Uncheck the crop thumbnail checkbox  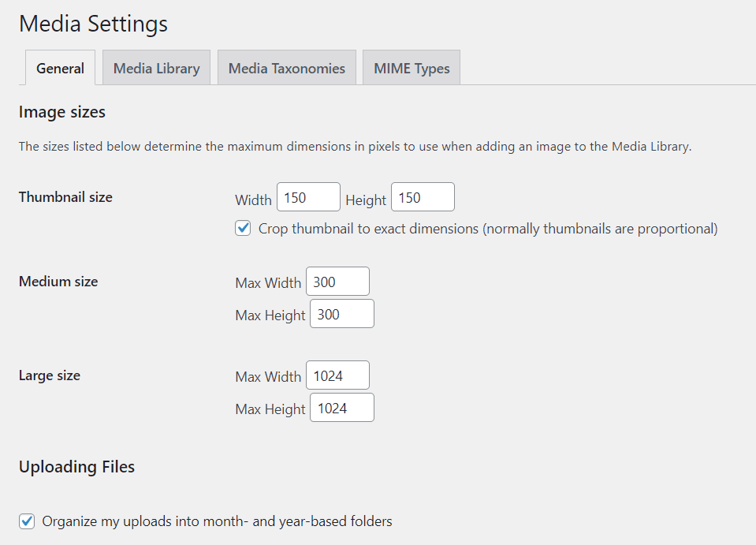(x=244, y=229)
